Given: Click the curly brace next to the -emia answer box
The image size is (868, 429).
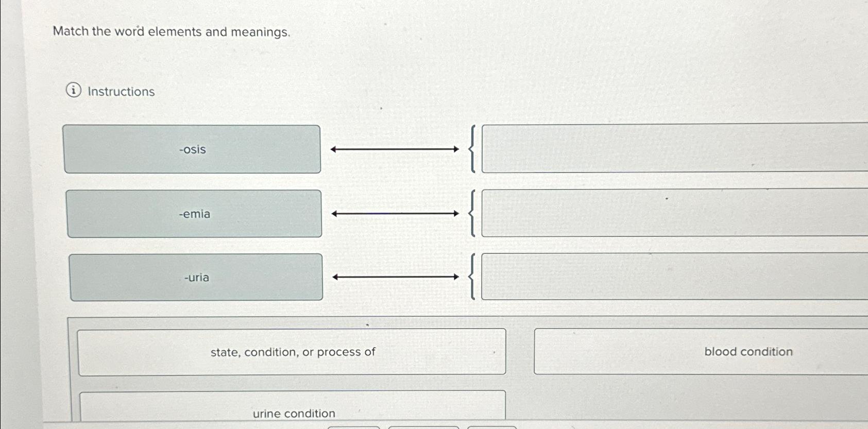Looking at the screenshot, I should click(472, 213).
